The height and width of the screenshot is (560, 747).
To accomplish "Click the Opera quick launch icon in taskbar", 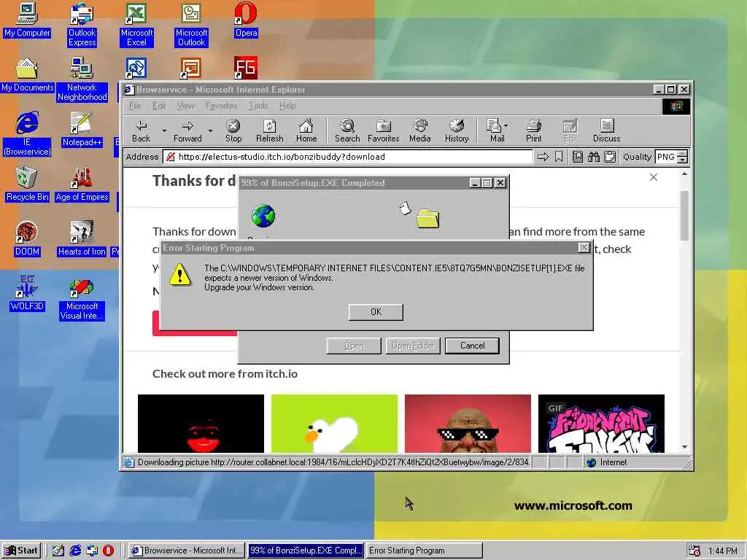I will click(x=109, y=551).
